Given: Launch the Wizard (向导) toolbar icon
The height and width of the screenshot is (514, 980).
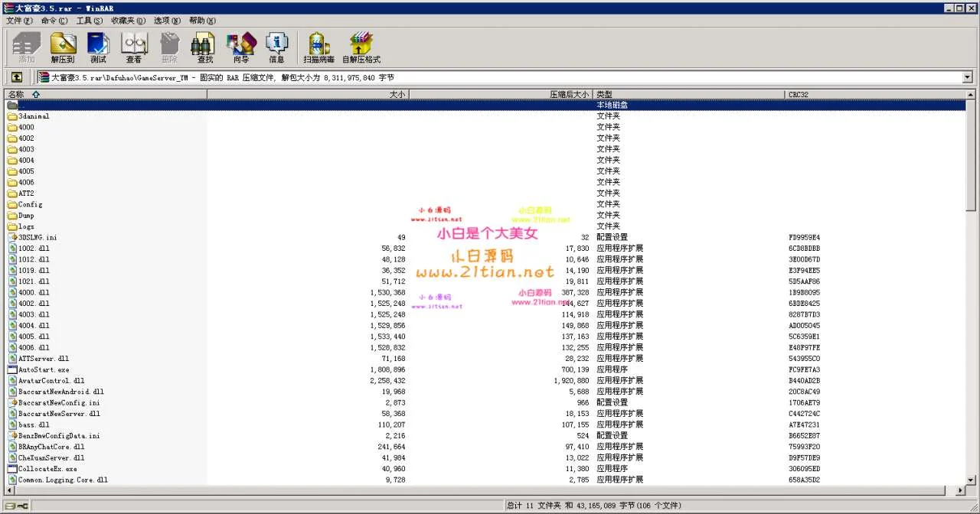Looking at the screenshot, I should 241,47.
